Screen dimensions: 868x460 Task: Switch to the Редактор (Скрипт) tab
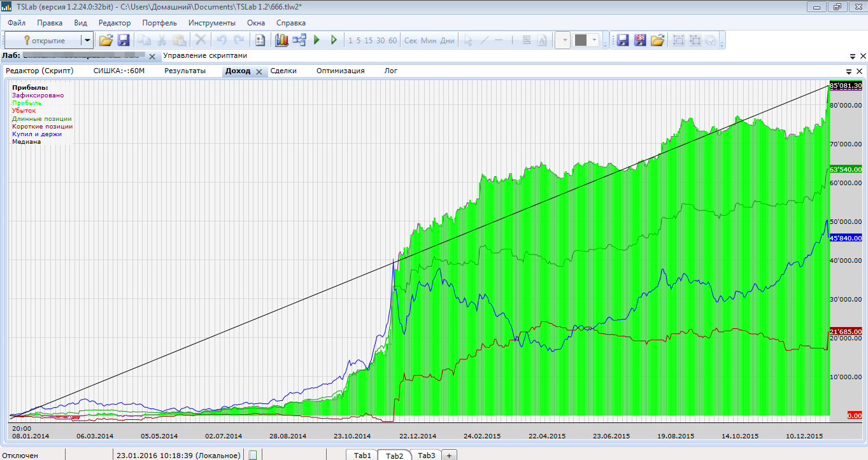point(40,71)
